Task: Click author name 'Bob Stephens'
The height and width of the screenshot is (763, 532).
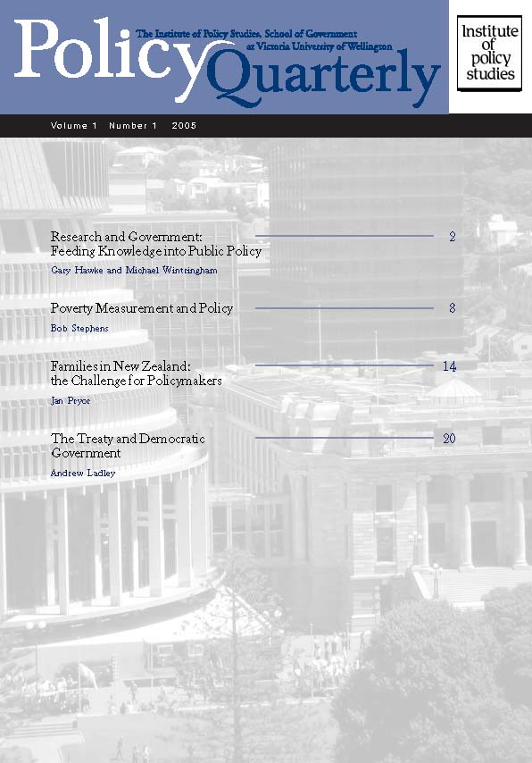Action: pyautogui.click(x=79, y=329)
